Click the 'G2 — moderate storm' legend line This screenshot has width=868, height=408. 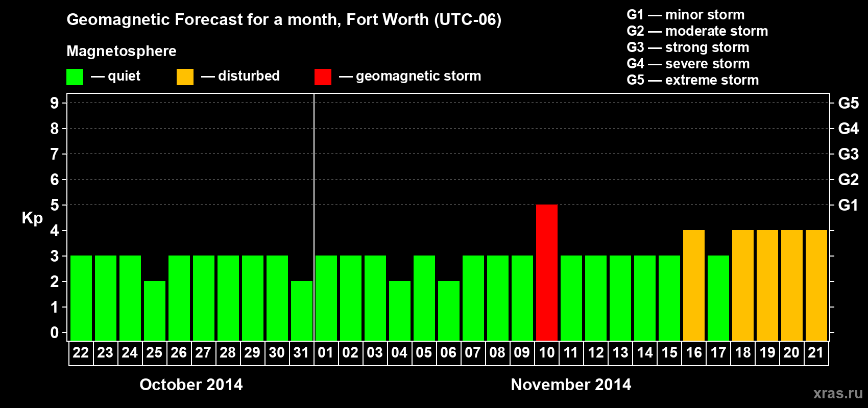[x=697, y=31]
